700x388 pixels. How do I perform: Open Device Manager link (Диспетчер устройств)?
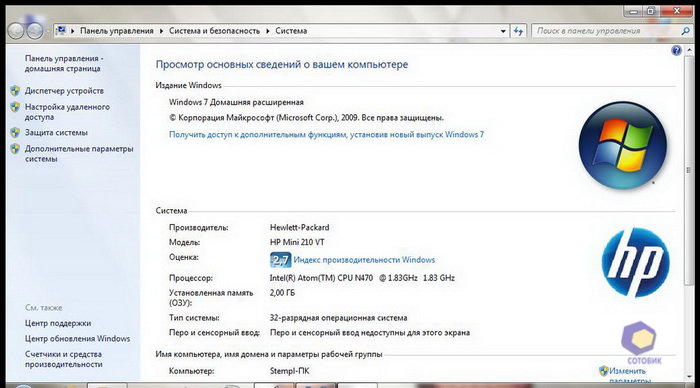[x=64, y=91]
